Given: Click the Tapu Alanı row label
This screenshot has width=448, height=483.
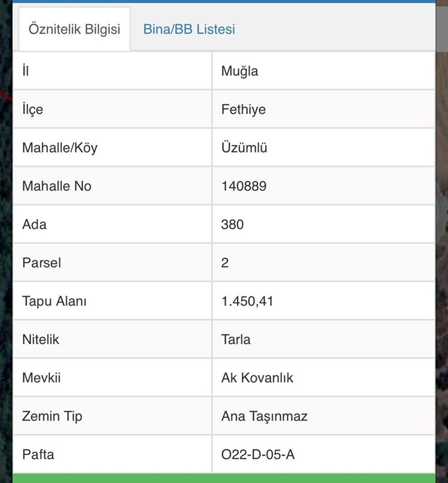Looking at the screenshot, I should [x=54, y=301].
